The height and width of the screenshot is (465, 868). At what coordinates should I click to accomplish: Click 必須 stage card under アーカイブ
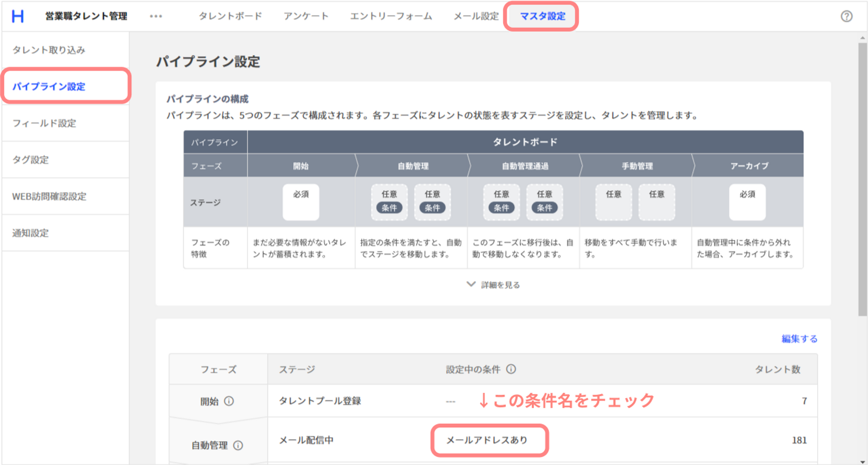tap(747, 202)
